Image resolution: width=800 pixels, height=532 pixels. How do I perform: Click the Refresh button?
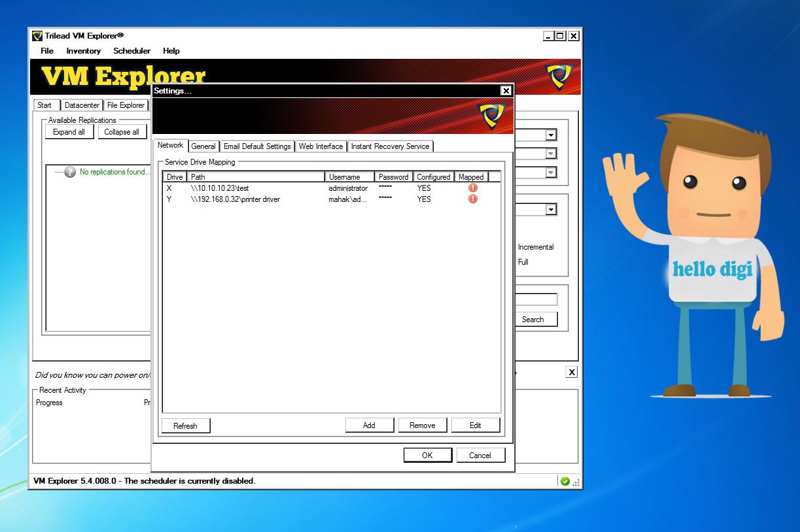pos(185,425)
